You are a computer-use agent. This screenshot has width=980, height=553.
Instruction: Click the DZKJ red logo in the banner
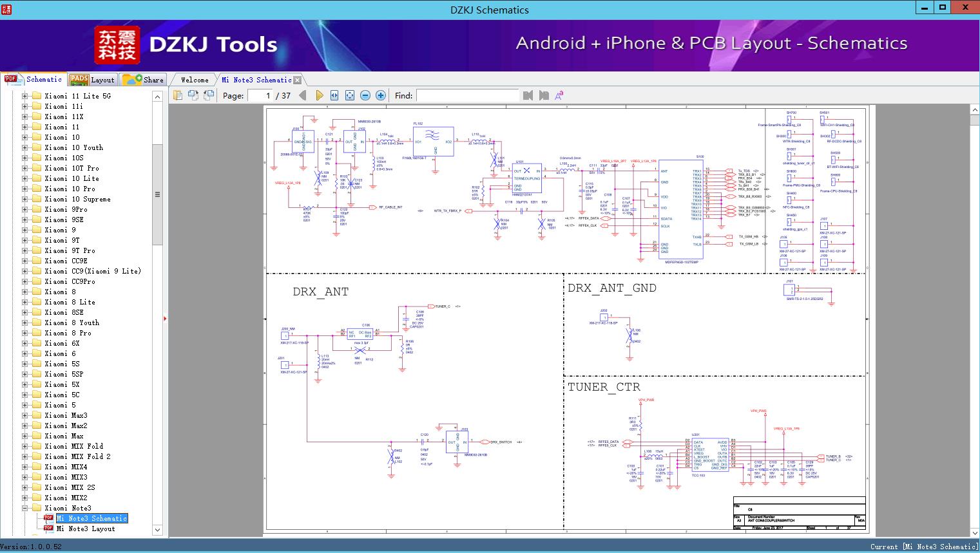coord(117,44)
